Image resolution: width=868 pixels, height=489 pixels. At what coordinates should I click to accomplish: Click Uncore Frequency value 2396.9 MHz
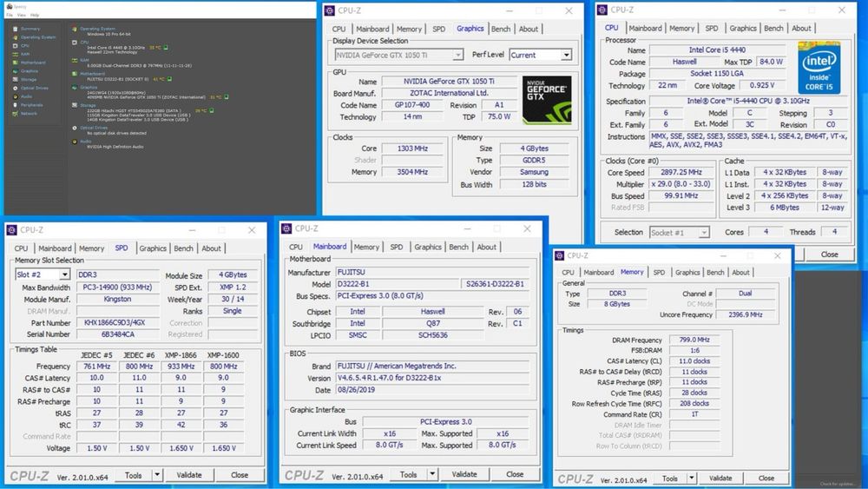(746, 314)
